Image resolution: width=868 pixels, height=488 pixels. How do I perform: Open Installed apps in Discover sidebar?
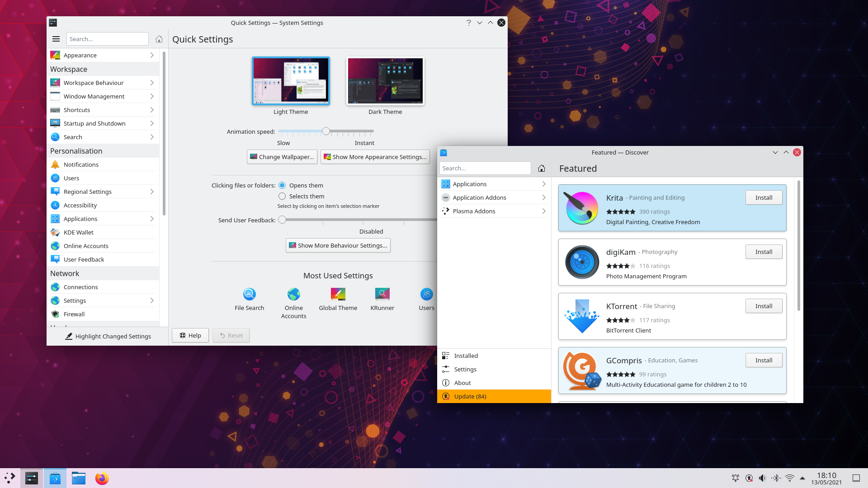[466, 355]
